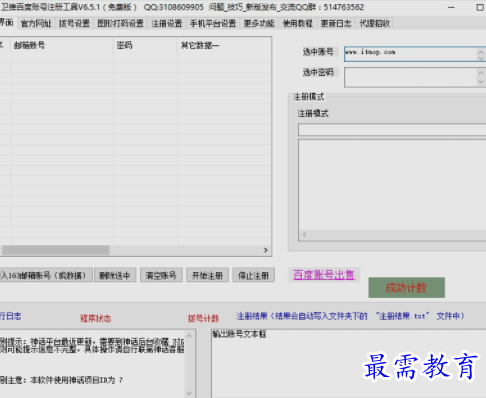Click the green 成功计数 button
The height and width of the screenshot is (398, 486).
point(406,288)
